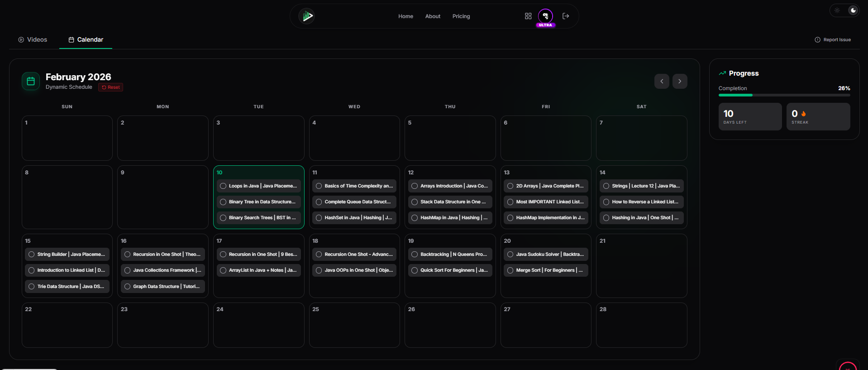
Task: Open the Pricing menu item
Action: click(461, 16)
